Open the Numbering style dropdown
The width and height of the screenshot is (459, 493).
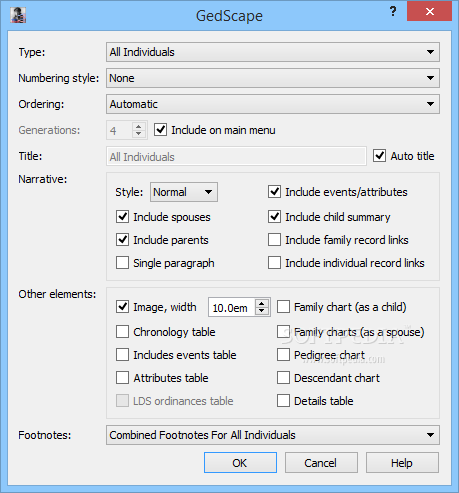coord(273,78)
